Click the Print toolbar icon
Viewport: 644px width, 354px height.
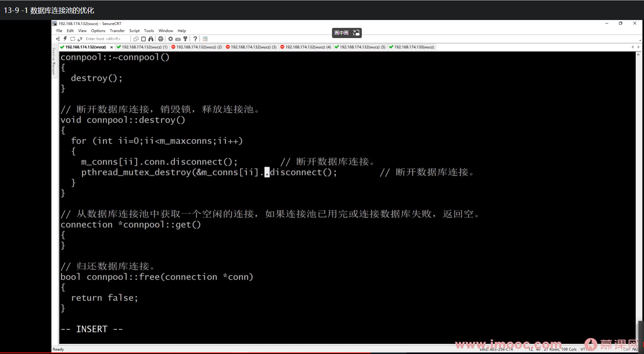click(161, 39)
